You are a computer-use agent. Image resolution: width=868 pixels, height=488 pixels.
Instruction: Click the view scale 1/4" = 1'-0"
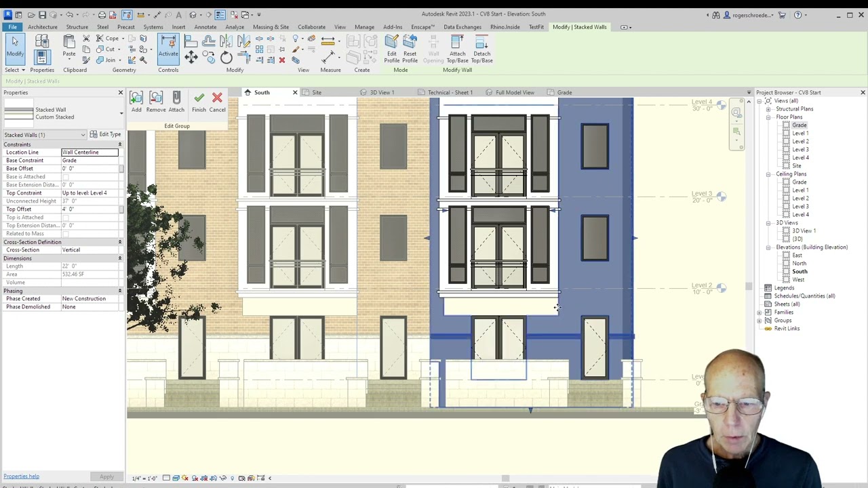point(145,479)
